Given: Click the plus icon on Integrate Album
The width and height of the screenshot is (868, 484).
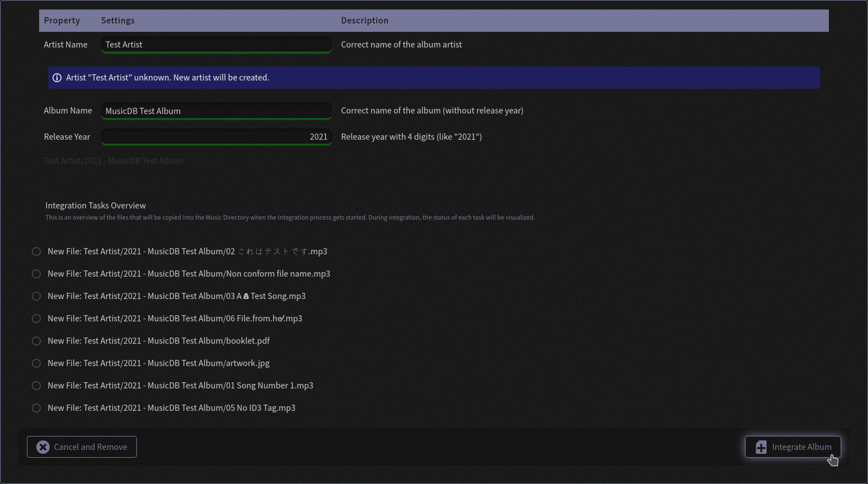Looking at the screenshot, I should click(761, 447).
